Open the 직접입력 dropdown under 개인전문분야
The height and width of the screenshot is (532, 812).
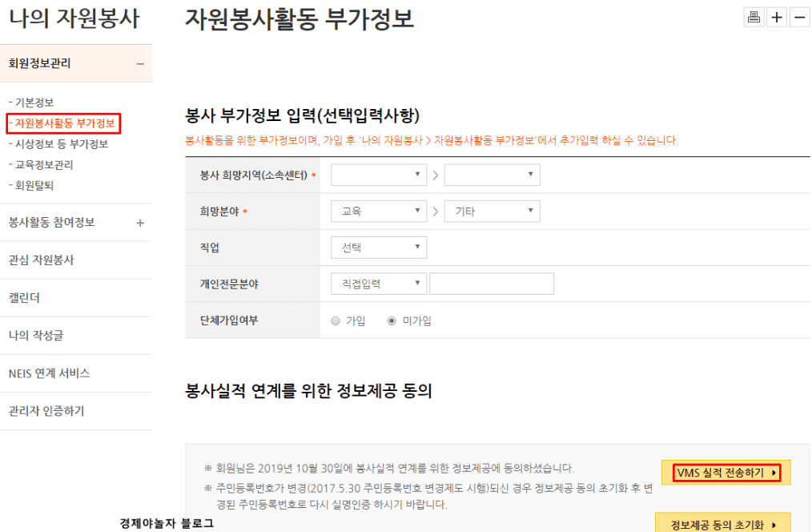[x=379, y=284]
